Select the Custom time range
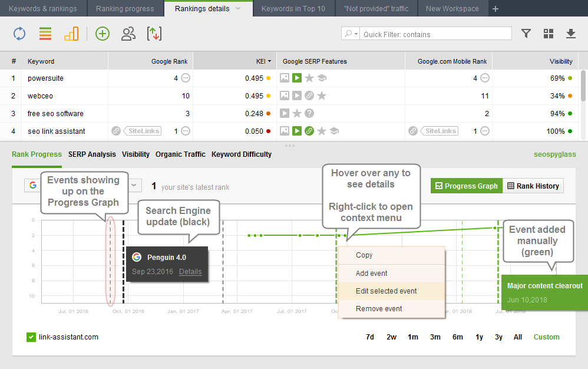 tap(546, 337)
